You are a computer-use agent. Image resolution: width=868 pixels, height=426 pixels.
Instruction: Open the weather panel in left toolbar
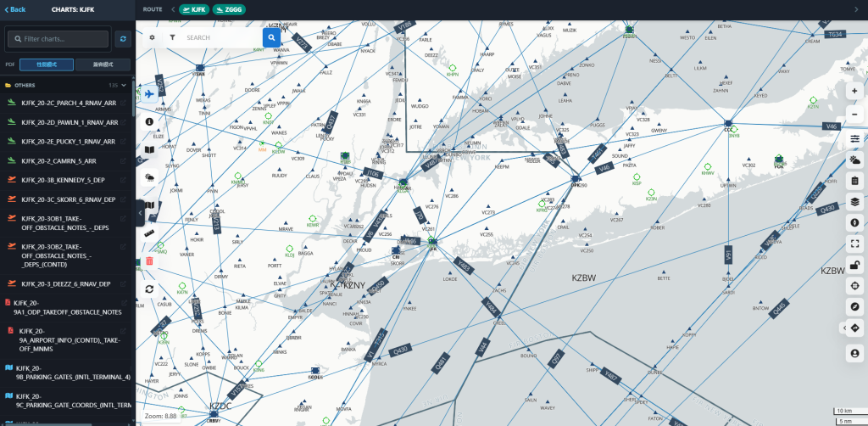pos(149,177)
